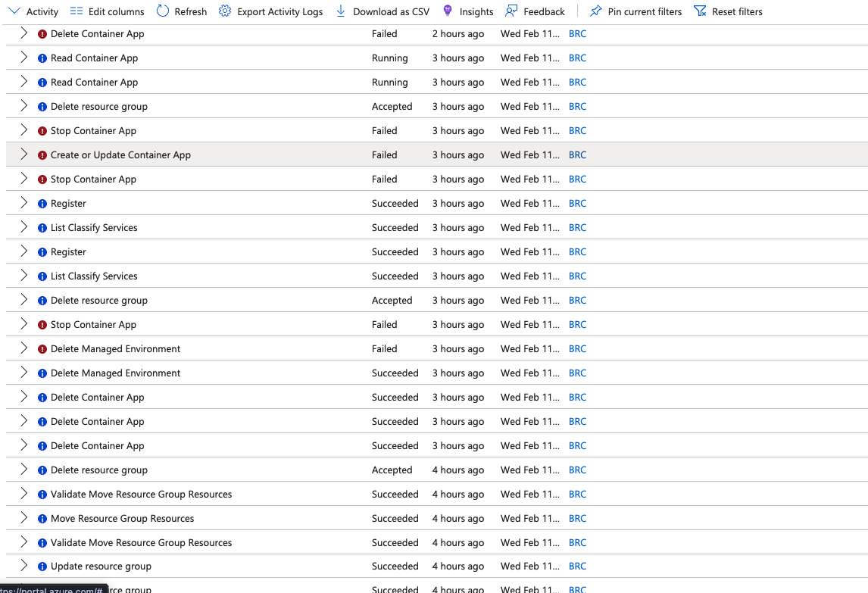The height and width of the screenshot is (593, 868).
Task: Expand the Update resource group row
Action: click(x=23, y=566)
